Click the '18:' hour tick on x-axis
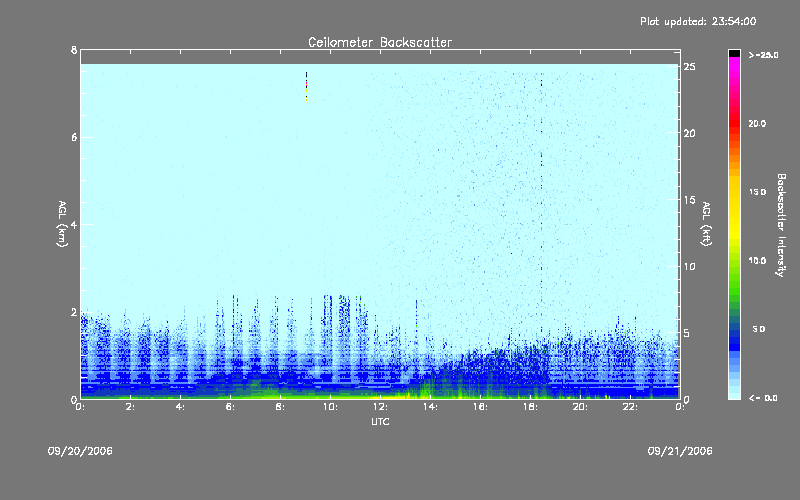This screenshot has height=500, width=800. pyautogui.click(x=530, y=407)
